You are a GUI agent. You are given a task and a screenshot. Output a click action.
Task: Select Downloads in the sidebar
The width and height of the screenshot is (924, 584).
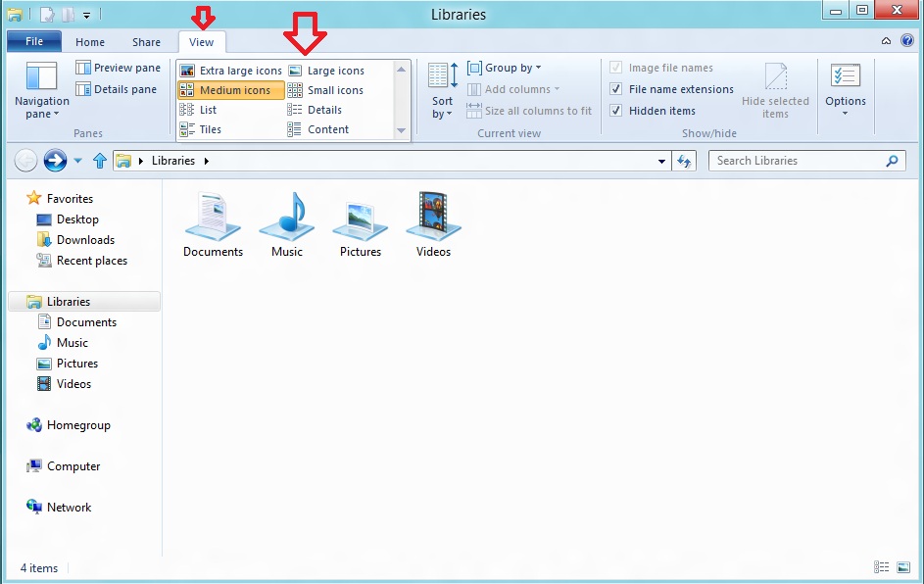pyautogui.click(x=83, y=239)
